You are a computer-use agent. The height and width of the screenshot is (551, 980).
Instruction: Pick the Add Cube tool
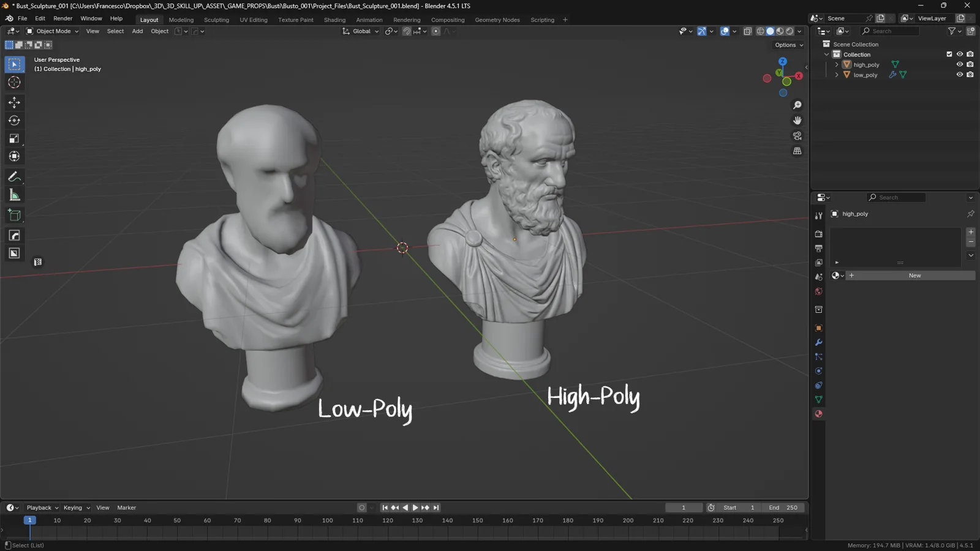point(14,216)
